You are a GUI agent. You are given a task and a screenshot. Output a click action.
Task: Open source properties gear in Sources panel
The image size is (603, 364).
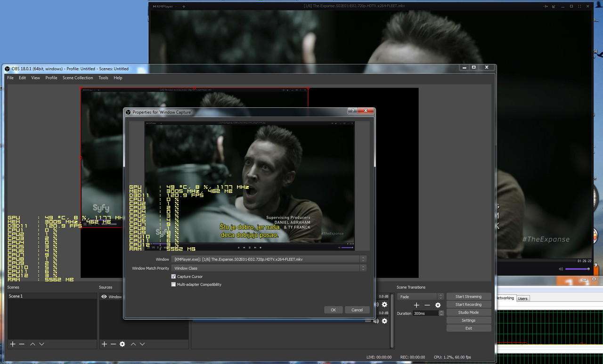point(122,344)
